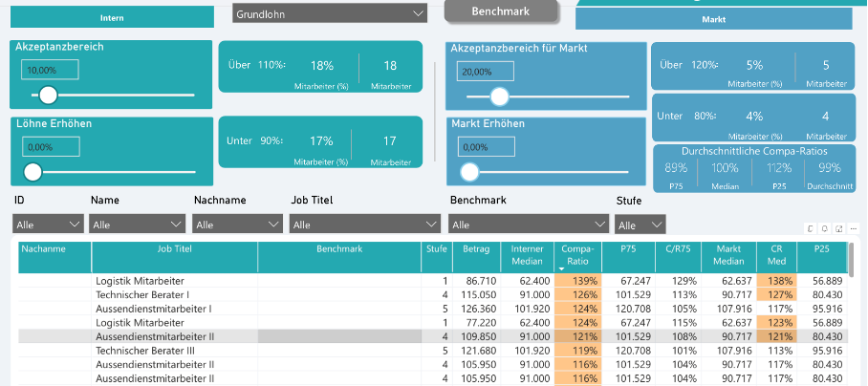The width and height of the screenshot is (868, 386).
Task: Click the table's vertical scrollbar
Action: coord(851,259)
